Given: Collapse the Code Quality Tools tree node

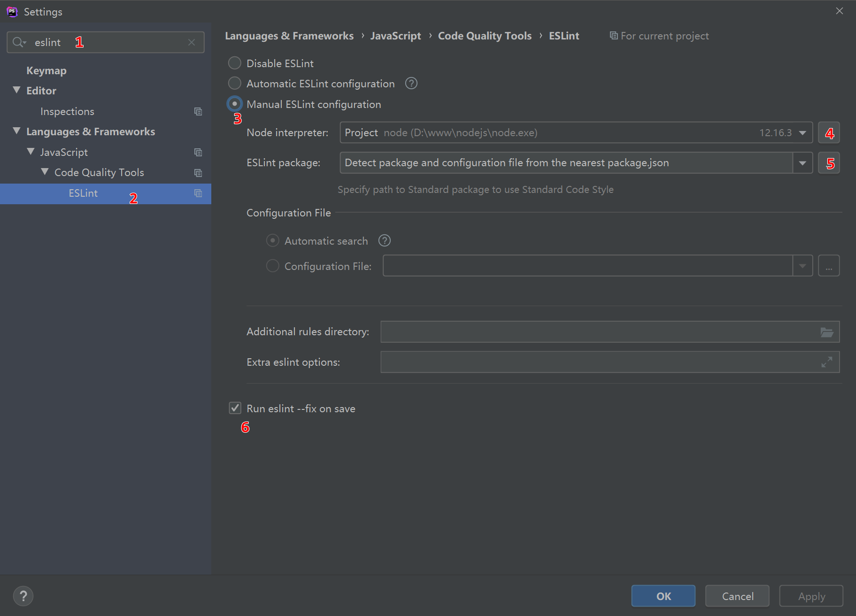Looking at the screenshot, I should (45, 172).
